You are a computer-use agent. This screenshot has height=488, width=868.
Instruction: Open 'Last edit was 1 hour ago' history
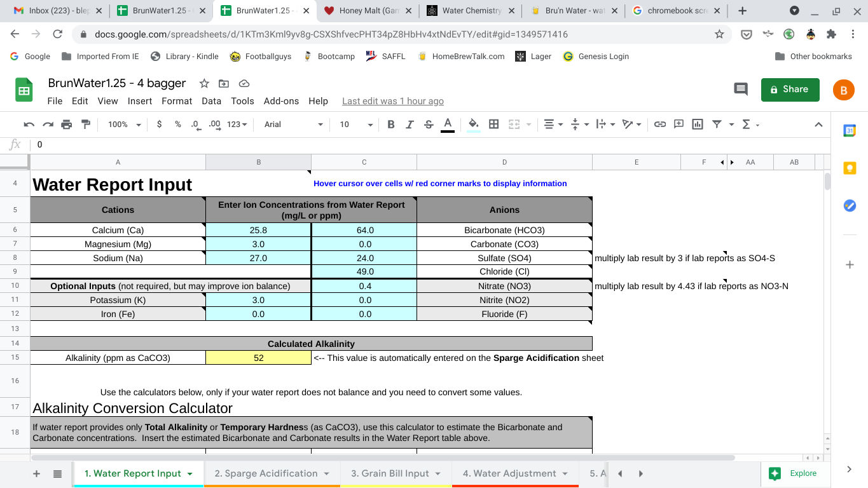point(393,101)
